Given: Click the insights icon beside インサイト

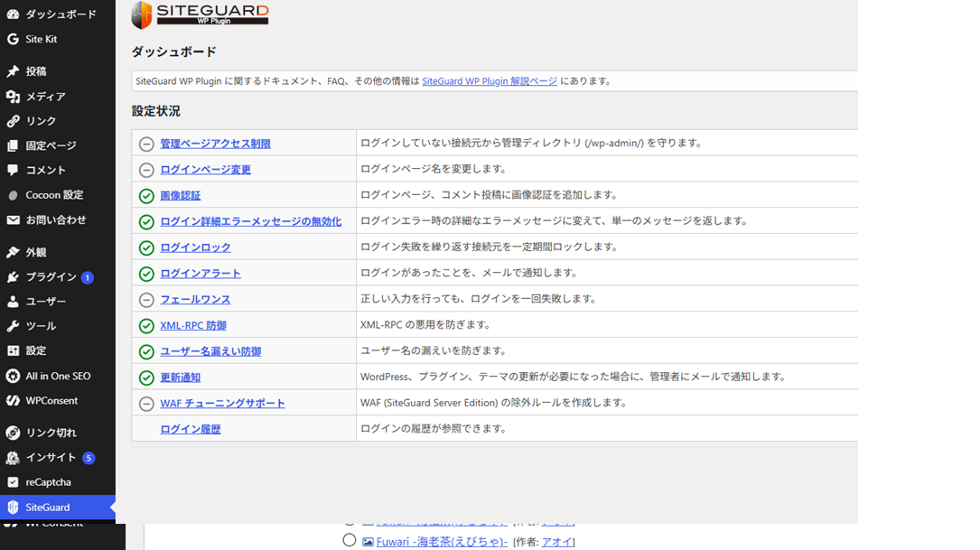Looking at the screenshot, I should (13, 458).
